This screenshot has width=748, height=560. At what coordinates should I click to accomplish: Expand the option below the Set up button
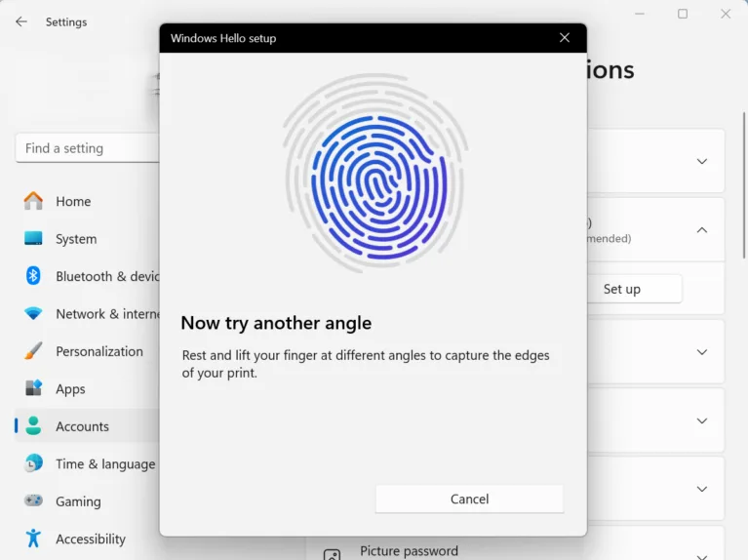click(702, 352)
